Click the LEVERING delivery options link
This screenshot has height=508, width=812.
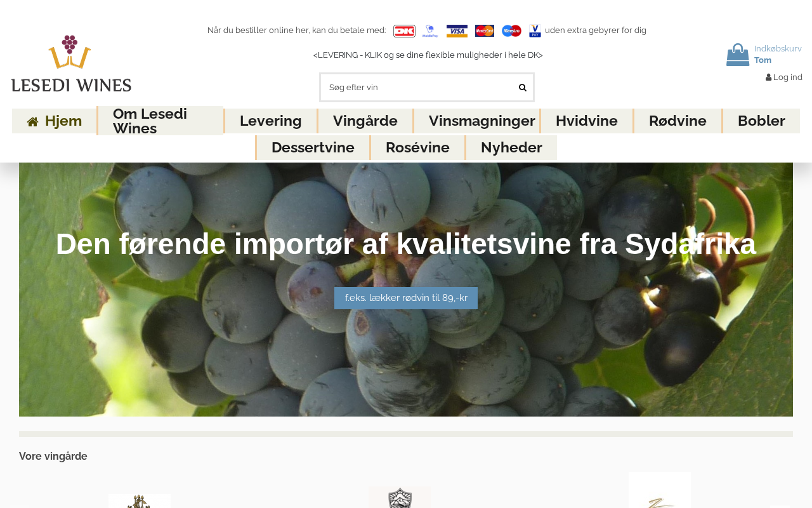428,55
